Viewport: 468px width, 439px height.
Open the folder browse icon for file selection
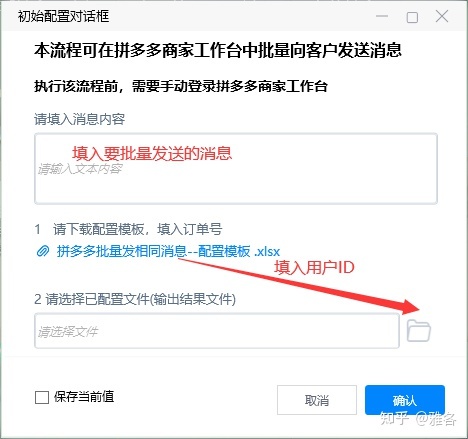[419, 331]
